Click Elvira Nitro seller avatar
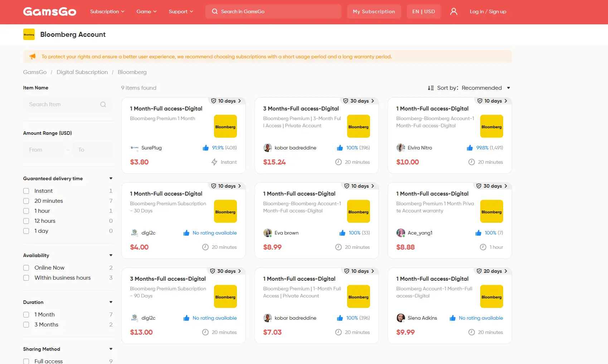608x364 pixels. coord(401,148)
